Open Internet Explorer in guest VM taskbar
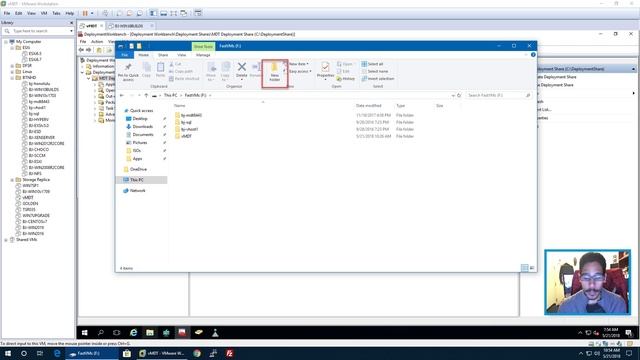 coord(133,333)
